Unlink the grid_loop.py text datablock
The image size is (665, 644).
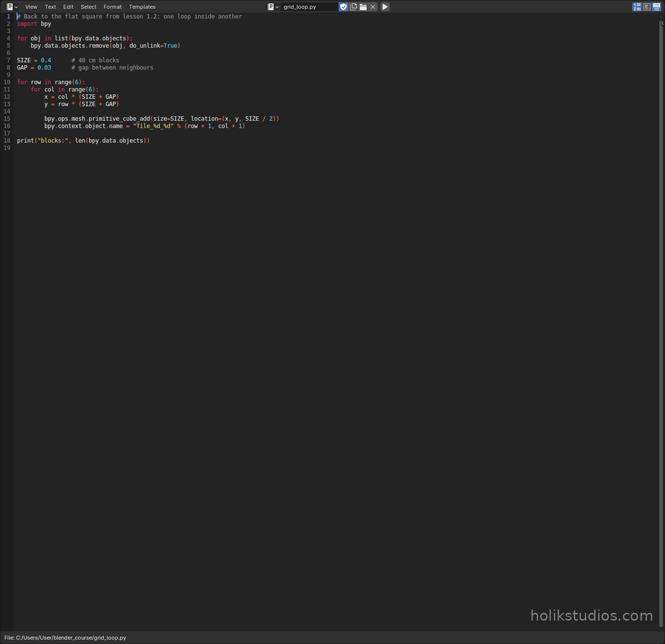click(x=373, y=7)
